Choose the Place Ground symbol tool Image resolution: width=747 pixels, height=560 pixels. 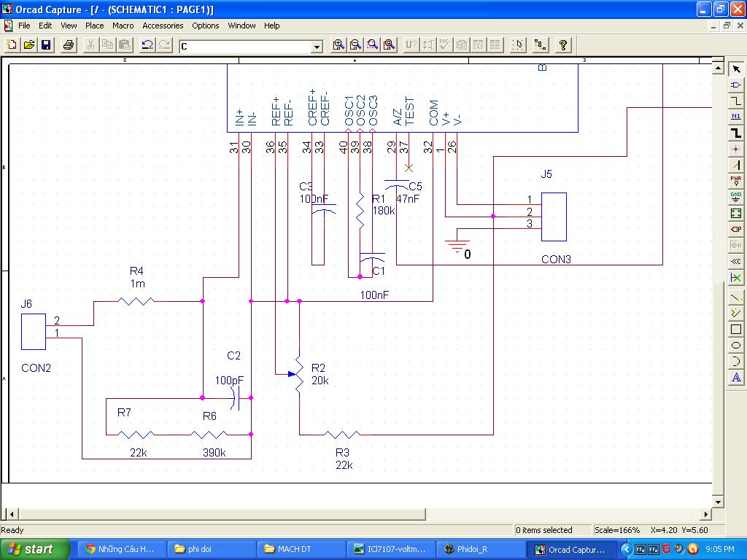(736, 197)
